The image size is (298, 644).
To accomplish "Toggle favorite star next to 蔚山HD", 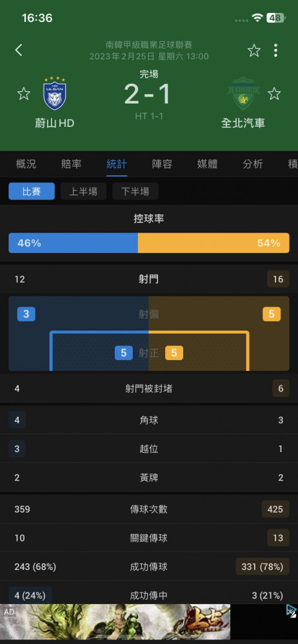I will tap(23, 93).
